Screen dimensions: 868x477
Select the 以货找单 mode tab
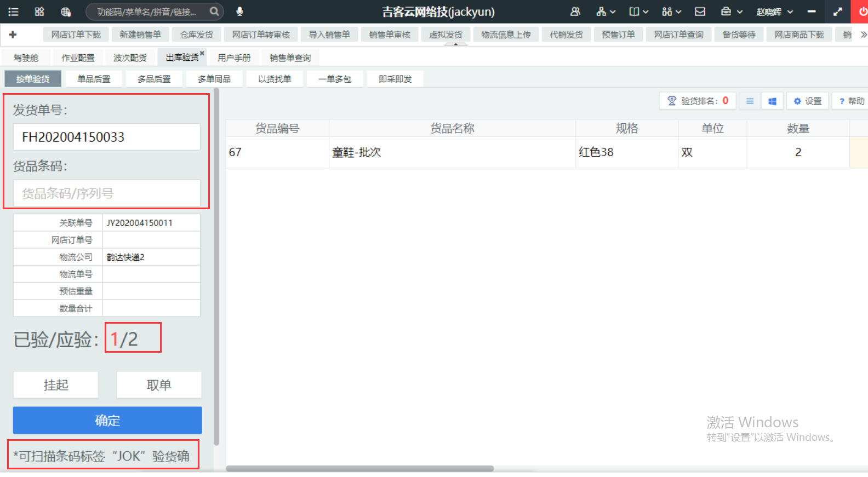click(275, 79)
